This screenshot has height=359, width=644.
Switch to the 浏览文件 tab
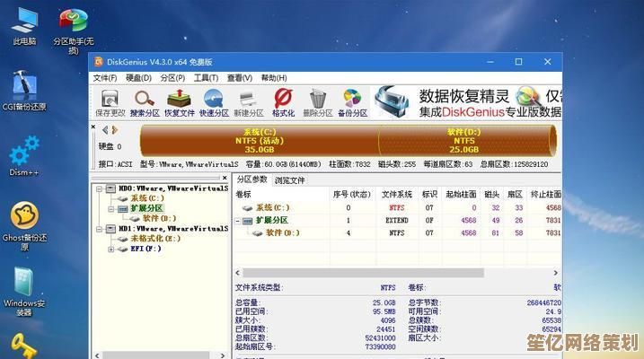point(289,180)
